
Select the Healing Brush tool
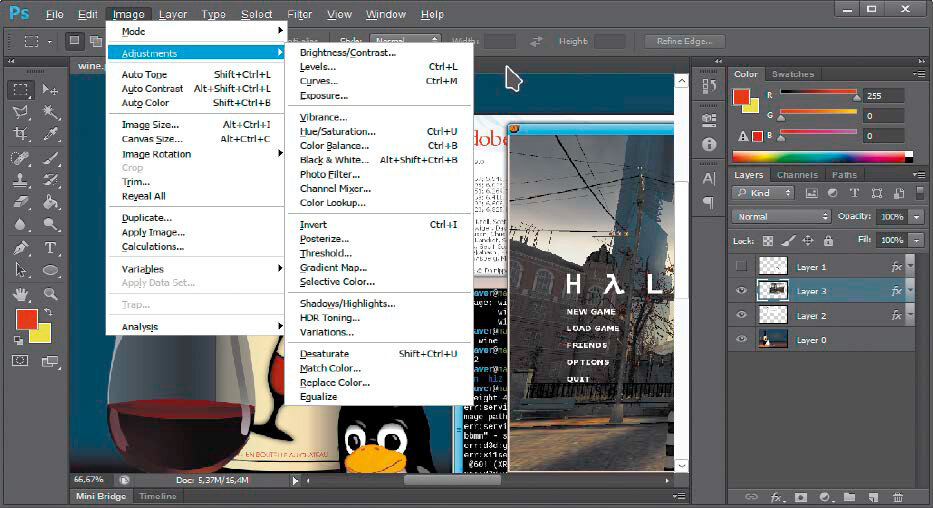21,158
